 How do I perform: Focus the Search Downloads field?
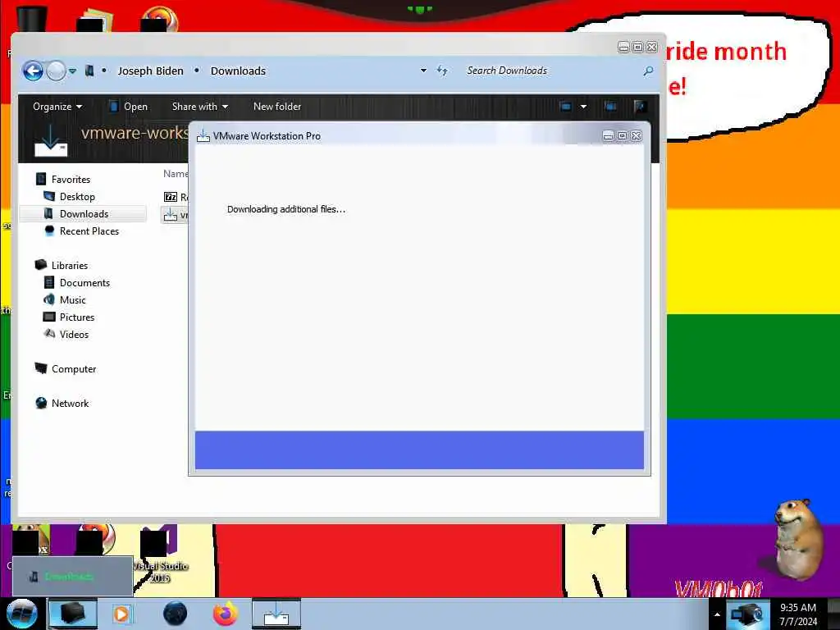point(550,71)
